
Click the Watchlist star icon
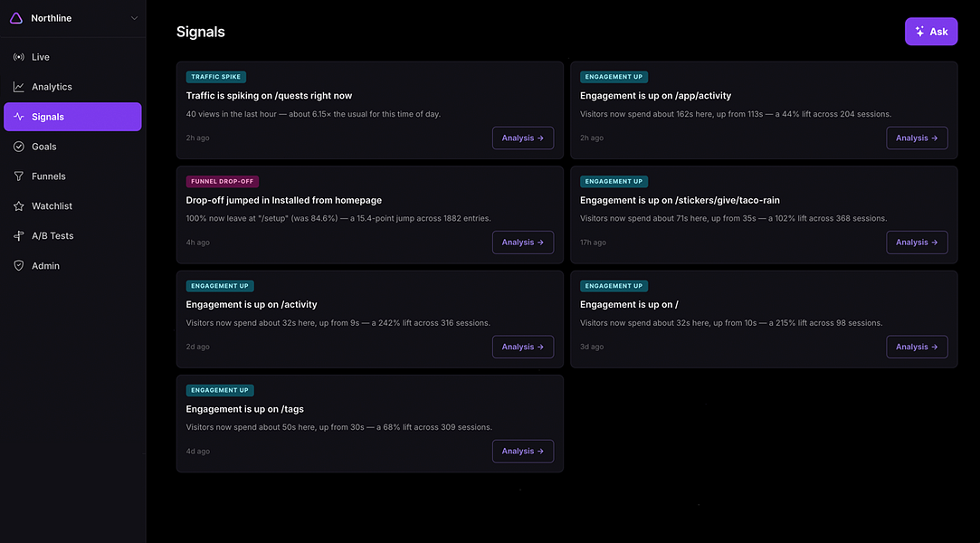tap(19, 206)
